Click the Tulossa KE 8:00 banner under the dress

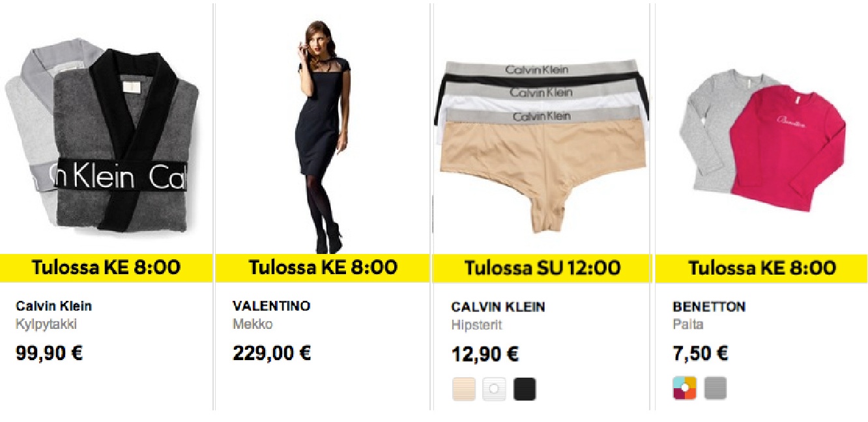tap(323, 268)
